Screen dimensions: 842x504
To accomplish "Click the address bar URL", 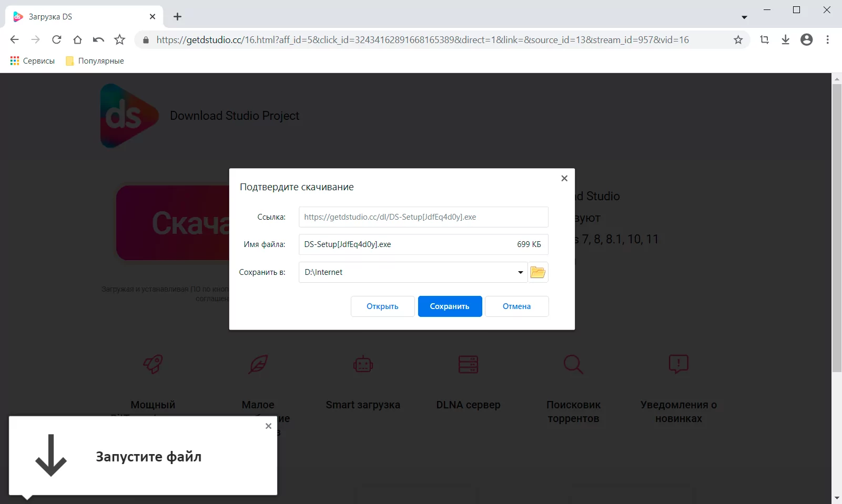I will click(x=422, y=40).
